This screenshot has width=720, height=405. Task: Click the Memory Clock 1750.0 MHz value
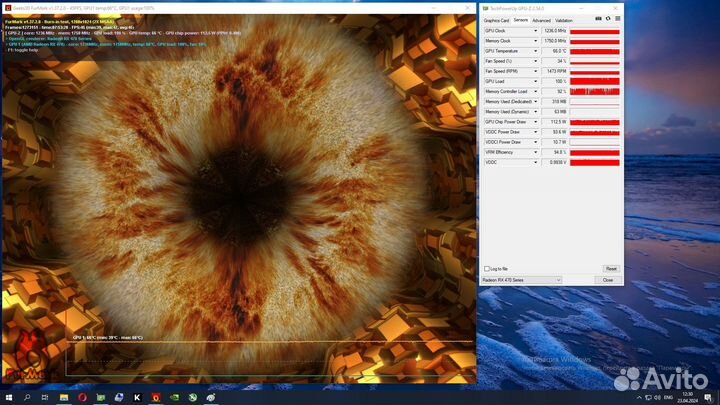(554, 41)
